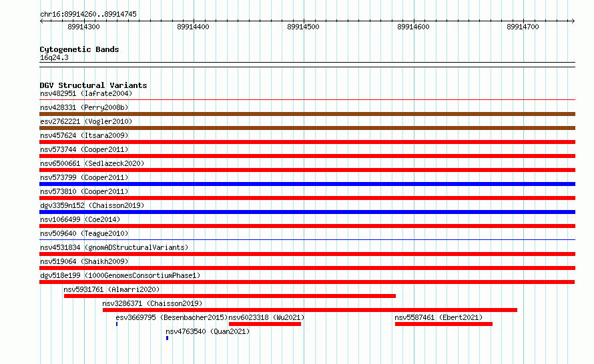Click the 16q24.3 band label
This screenshot has height=364, width=594.
click(x=54, y=57)
